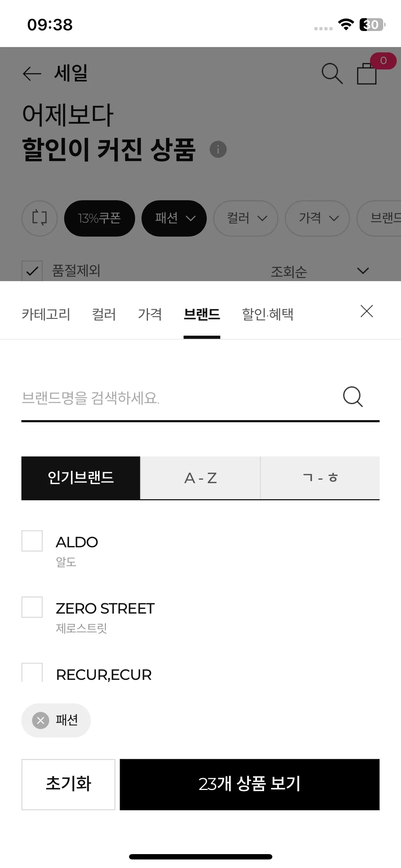Open search with the magnifier icon
The image size is (401, 868).
332,73
